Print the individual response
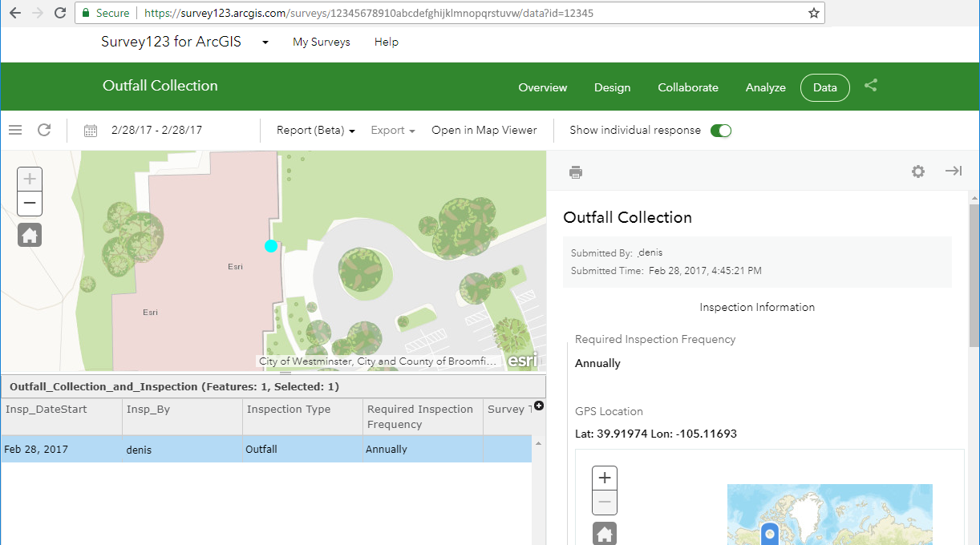The image size is (980, 545). tap(576, 172)
